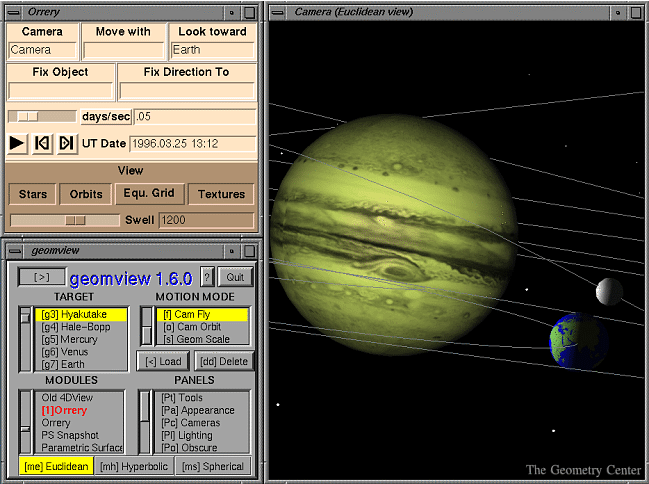
Task: Step backward one frame in time
Action: 42,144
